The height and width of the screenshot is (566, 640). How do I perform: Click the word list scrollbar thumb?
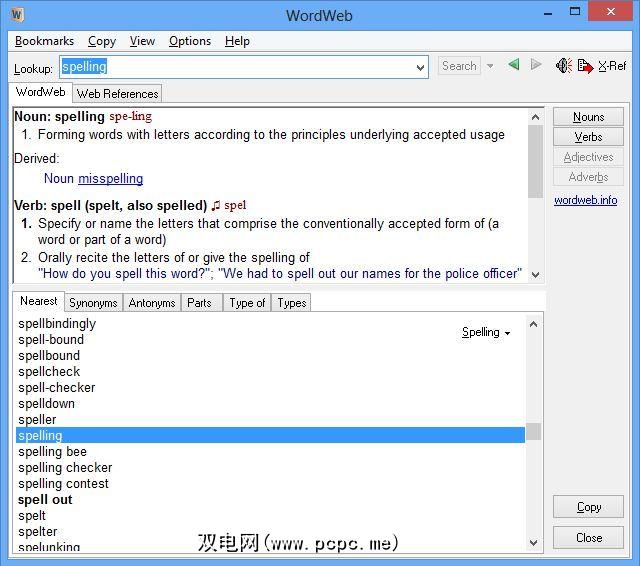coord(533,432)
